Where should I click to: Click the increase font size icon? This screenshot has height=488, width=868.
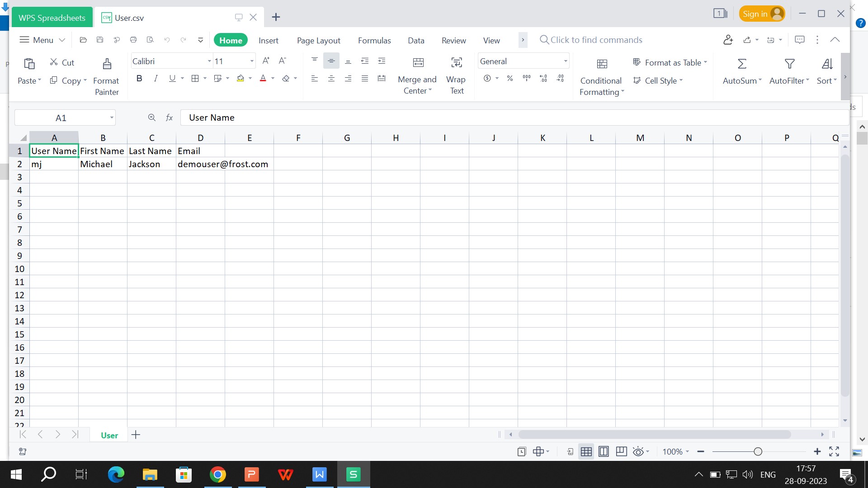coord(266,61)
